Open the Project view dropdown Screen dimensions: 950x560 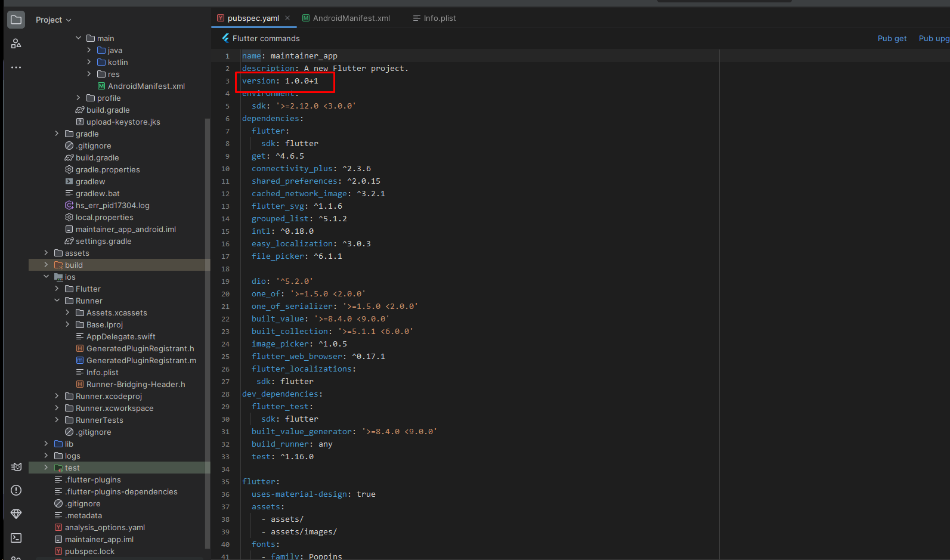coord(53,20)
